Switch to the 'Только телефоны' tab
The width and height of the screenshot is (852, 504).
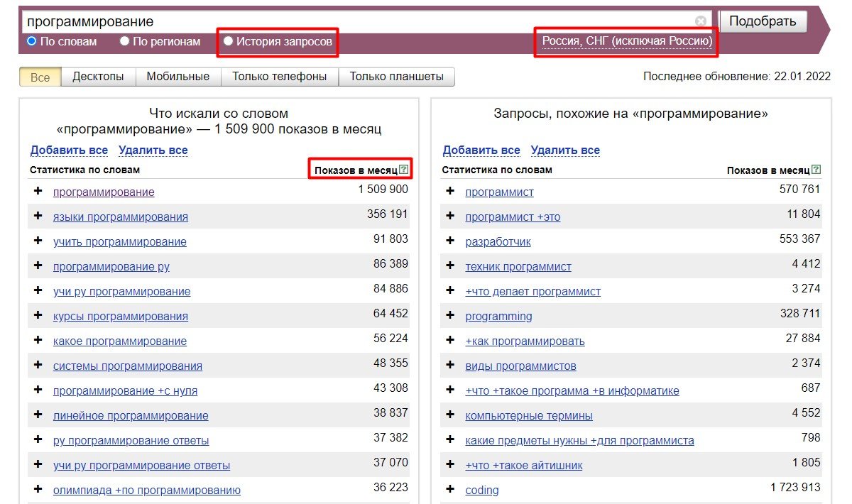pos(280,77)
